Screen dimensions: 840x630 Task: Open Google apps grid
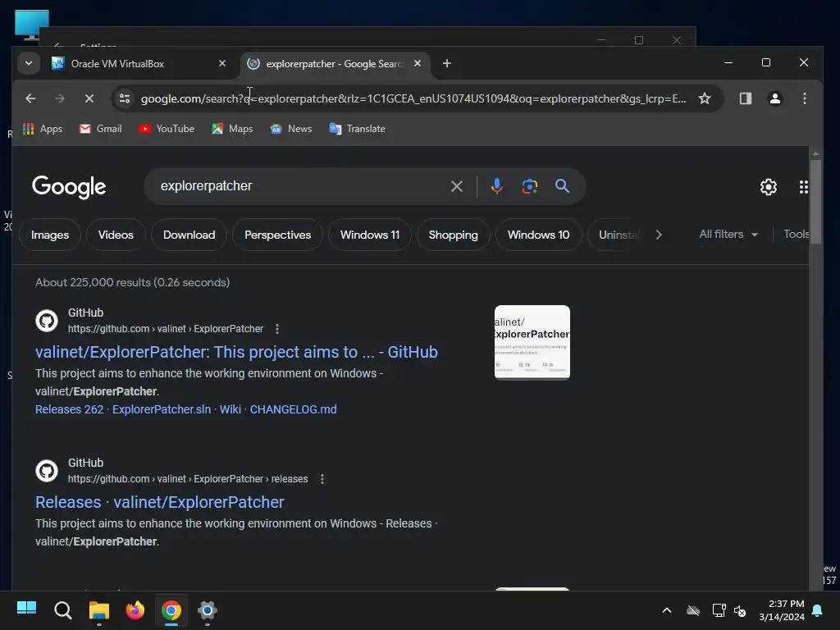click(x=804, y=186)
